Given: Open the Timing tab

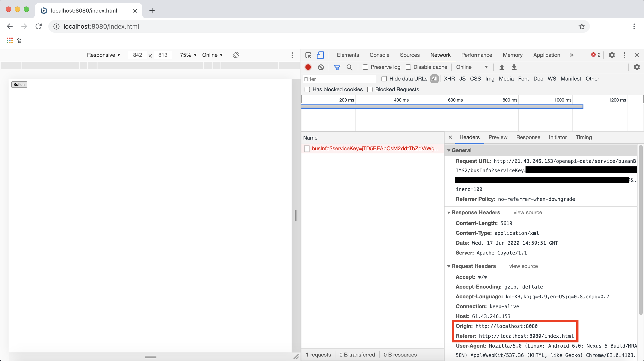Looking at the screenshot, I should coord(583,137).
